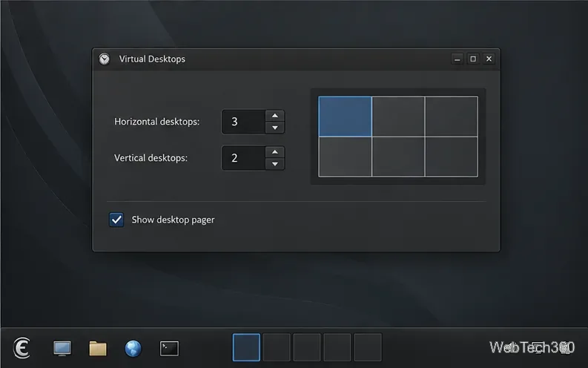
Task: Switch to the fifth pager desktop
Action: (368, 347)
